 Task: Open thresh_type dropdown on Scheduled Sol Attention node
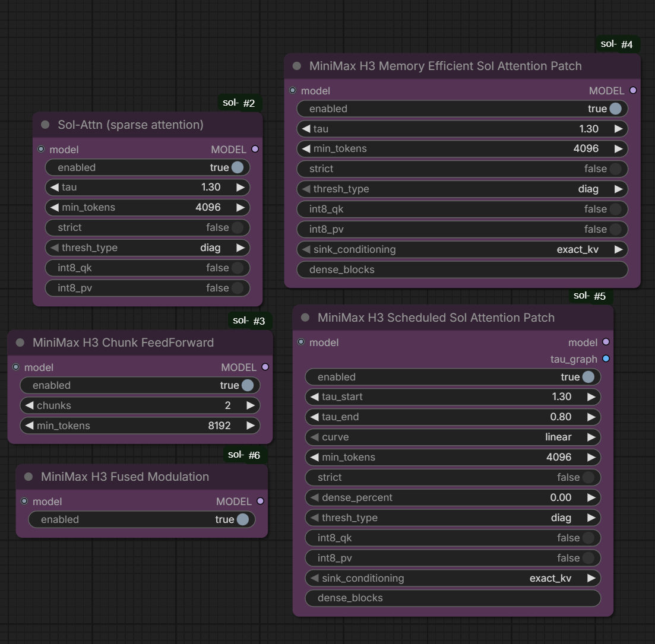pos(453,518)
